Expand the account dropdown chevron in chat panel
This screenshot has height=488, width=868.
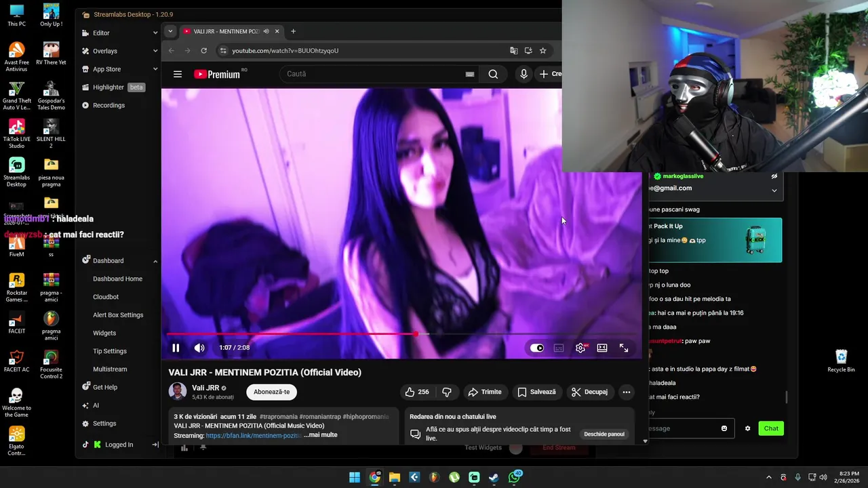(x=774, y=190)
